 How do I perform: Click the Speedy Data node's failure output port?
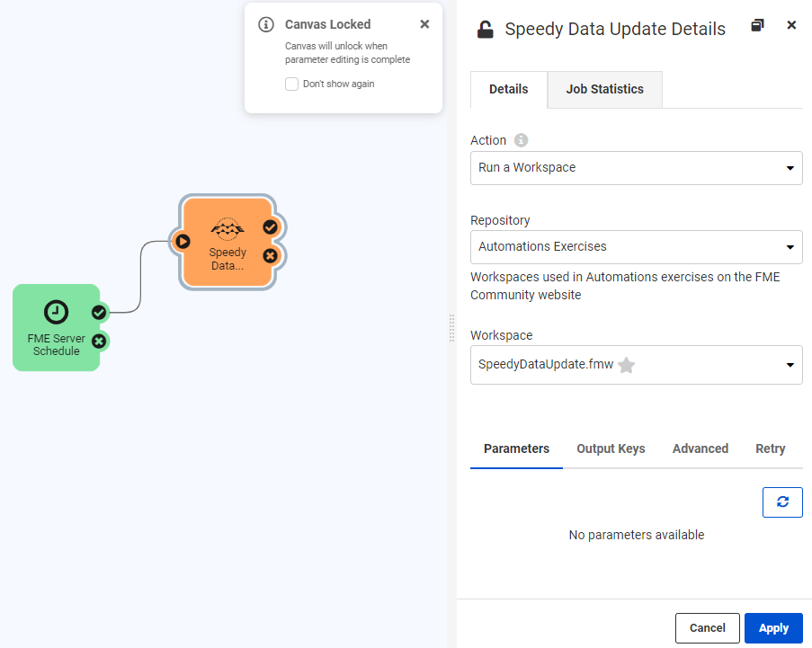(x=270, y=256)
